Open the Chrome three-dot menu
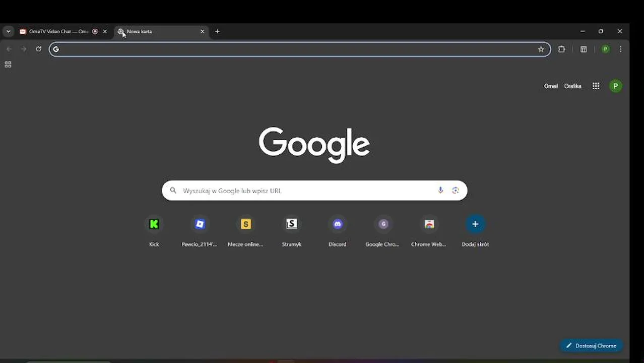Screen dimensions: 644x363 (620, 49)
